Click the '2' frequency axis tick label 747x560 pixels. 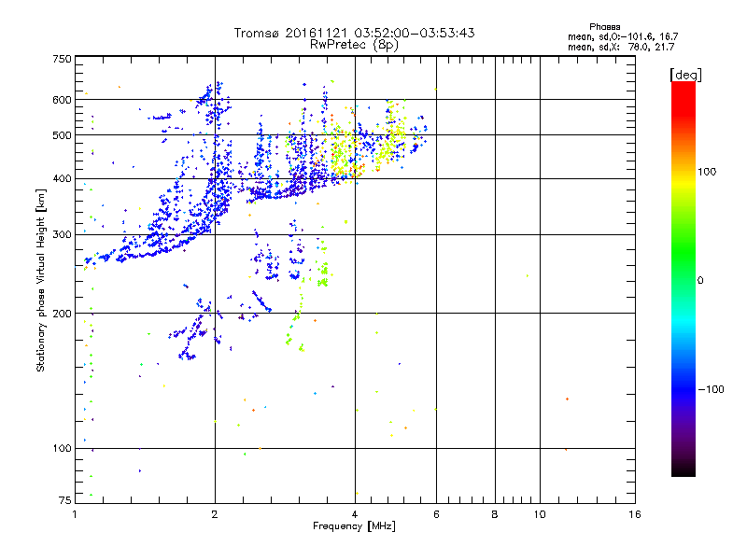coord(215,514)
